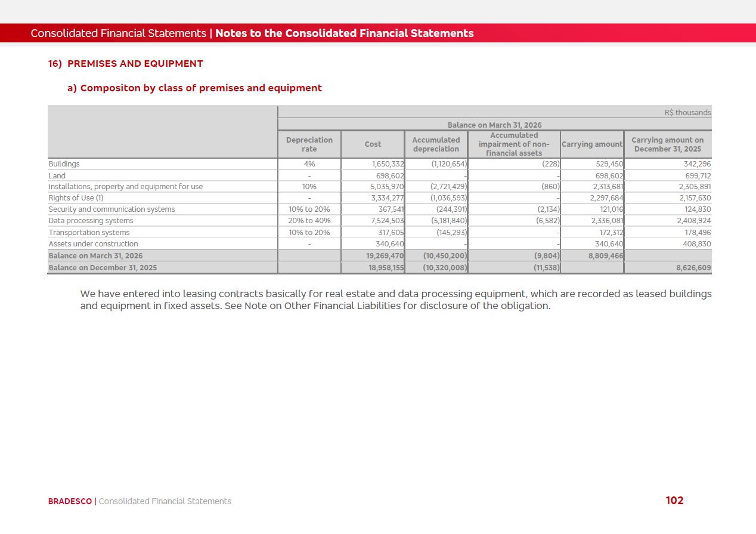Click the Notes to the Consolidated Financial Statements banner
756x534 pixels.
pos(345,33)
